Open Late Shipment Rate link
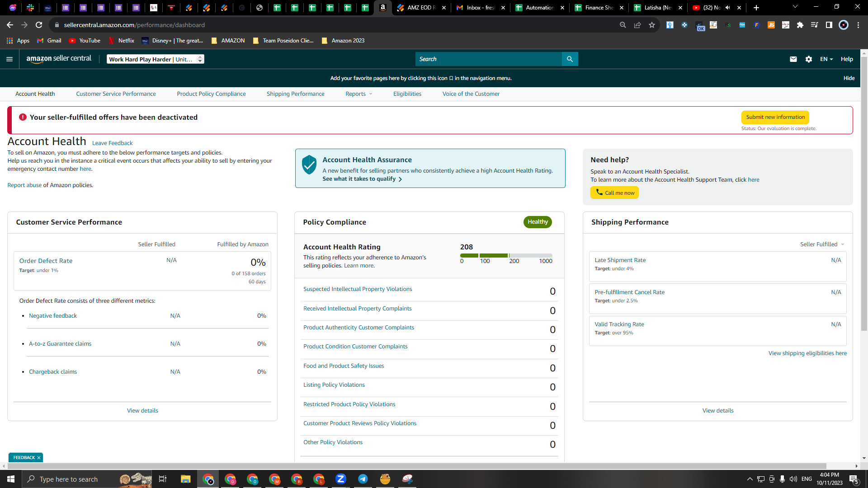This screenshot has width=868, height=488. click(x=620, y=260)
